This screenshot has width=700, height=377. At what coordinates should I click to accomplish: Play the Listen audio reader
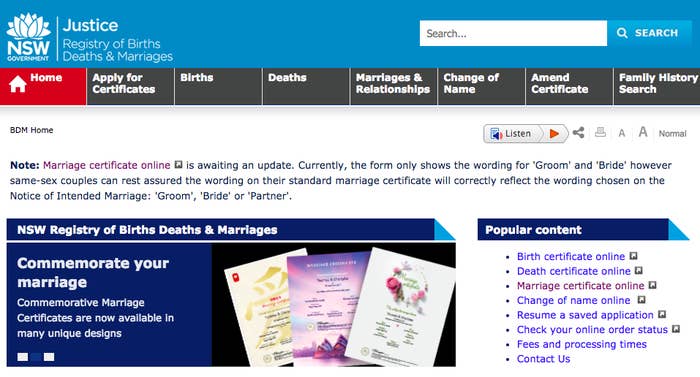554,134
